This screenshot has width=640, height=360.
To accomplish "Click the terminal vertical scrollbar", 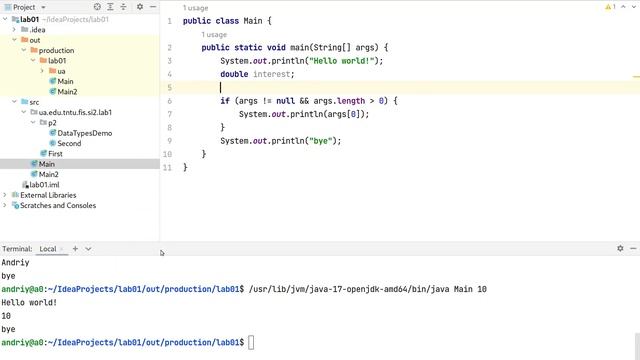I will click(637, 346).
